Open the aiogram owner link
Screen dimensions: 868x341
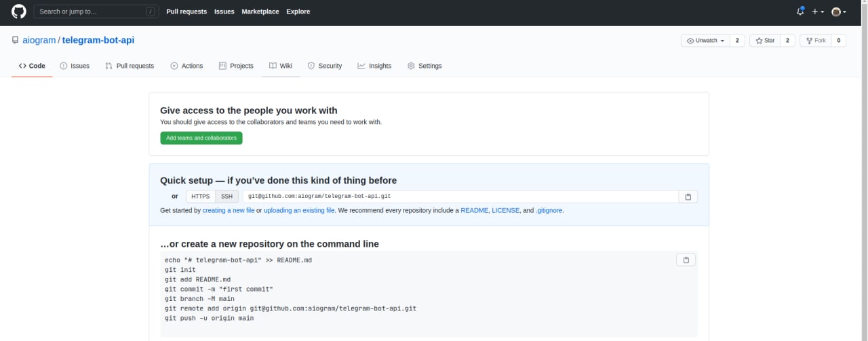(x=39, y=40)
